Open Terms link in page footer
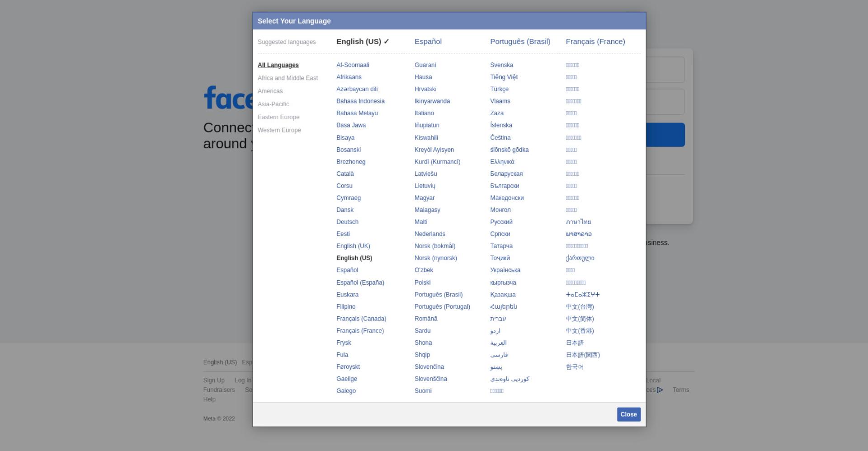 [680, 390]
